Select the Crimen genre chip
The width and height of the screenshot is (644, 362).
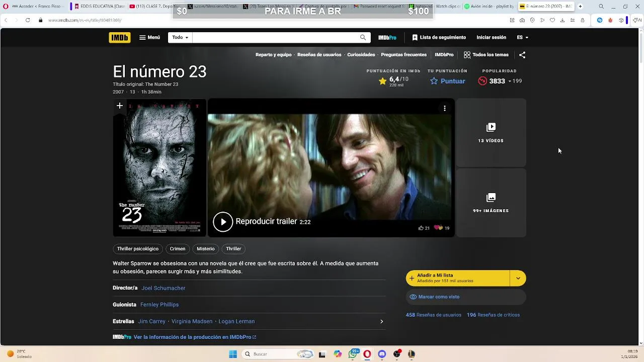click(178, 249)
